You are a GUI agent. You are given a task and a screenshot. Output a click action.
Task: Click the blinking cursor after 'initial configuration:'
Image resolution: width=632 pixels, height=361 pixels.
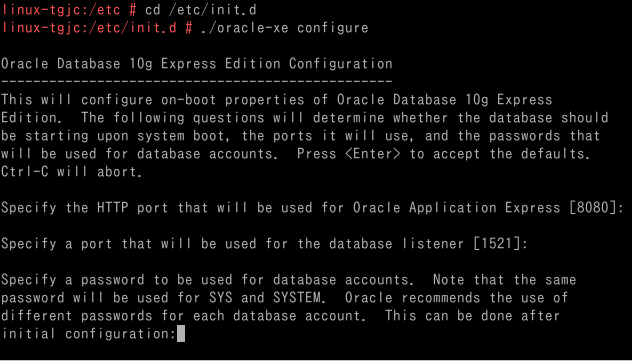click(x=181, y=334)
